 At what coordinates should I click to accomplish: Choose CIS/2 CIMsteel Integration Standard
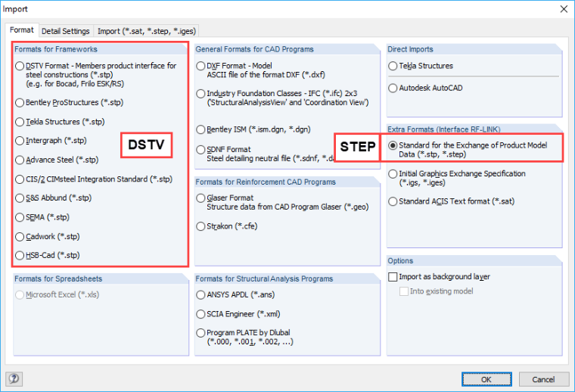20,179
